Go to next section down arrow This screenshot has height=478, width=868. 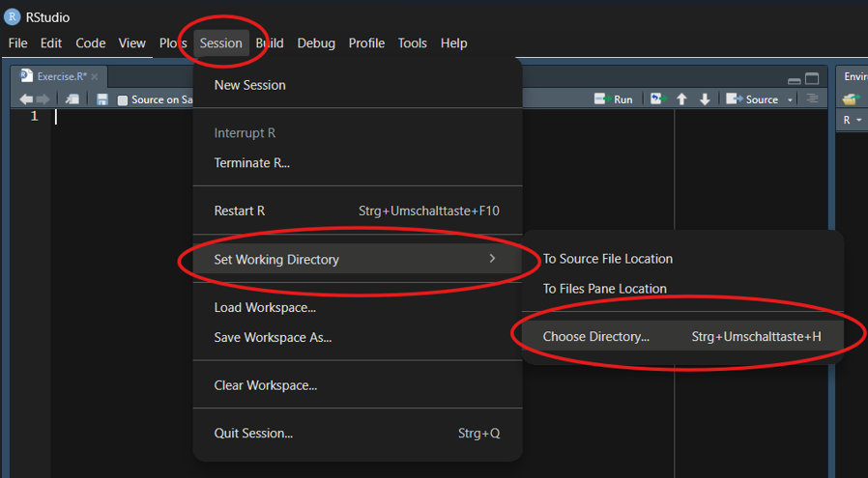point(704,99)
